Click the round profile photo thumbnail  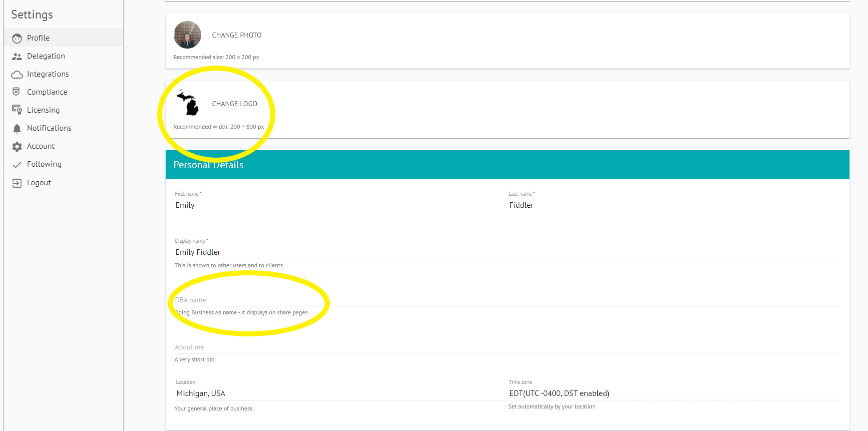click(x=187, y=35)
